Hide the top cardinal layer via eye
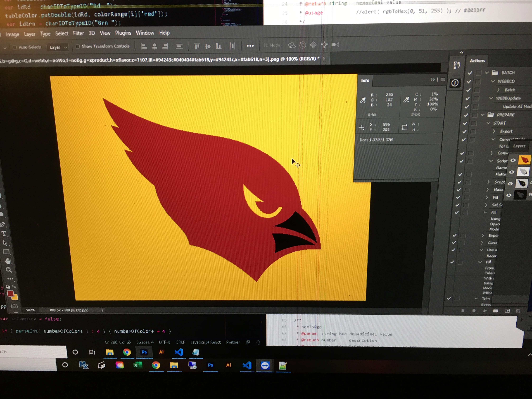The image size is (532, 399). tap(513, 160)
